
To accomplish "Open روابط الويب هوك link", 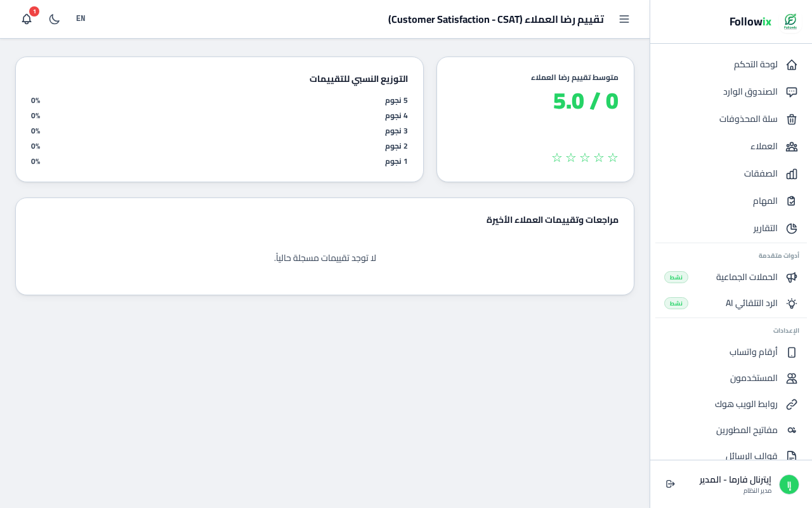I will (x=731, y=404).
